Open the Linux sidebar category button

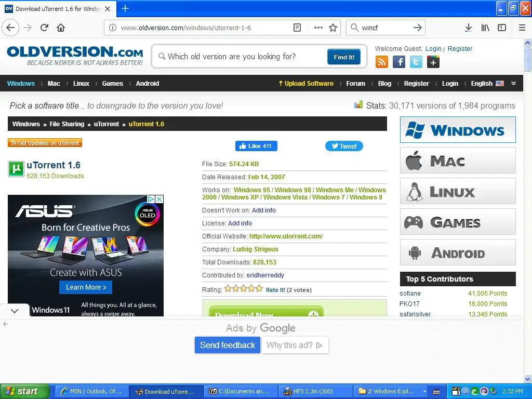[458, 191]
